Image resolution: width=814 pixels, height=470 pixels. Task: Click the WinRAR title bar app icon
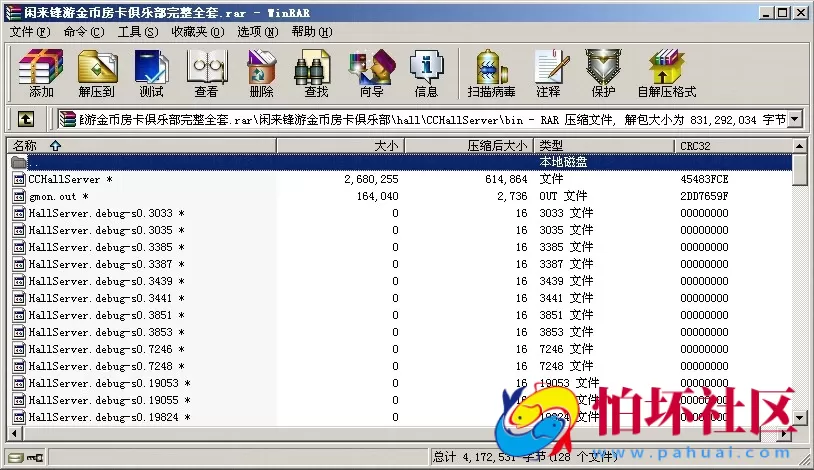point(13,12)
